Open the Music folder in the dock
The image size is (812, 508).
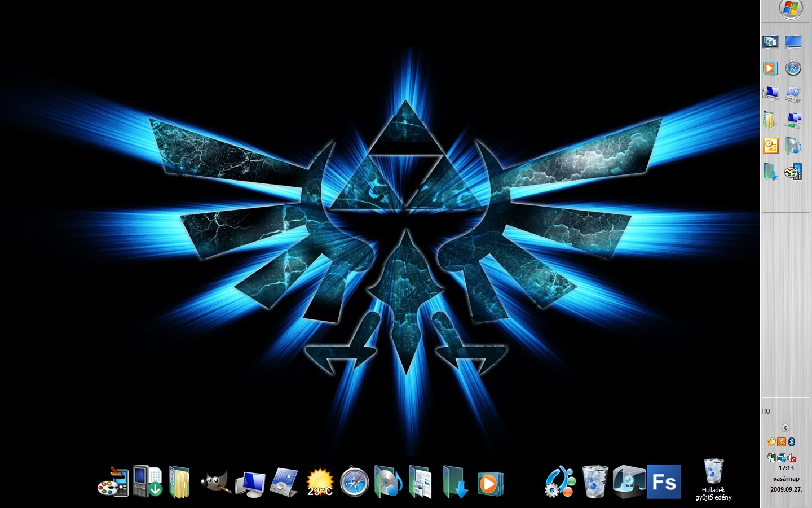click(x=388, y=482)
